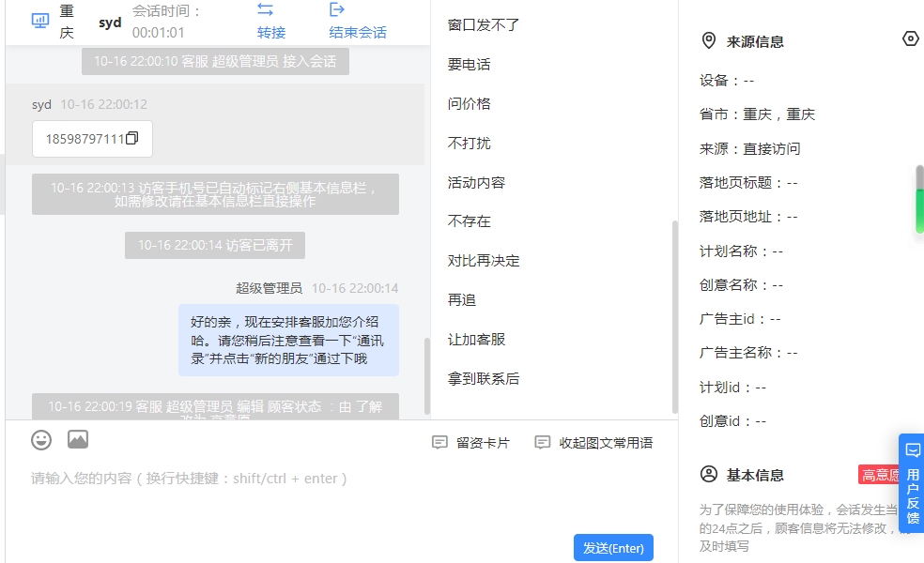Click the 基本信息 person icon
Image resolution: width=924 pixels, height=563 pixels.
click(709, 474)
